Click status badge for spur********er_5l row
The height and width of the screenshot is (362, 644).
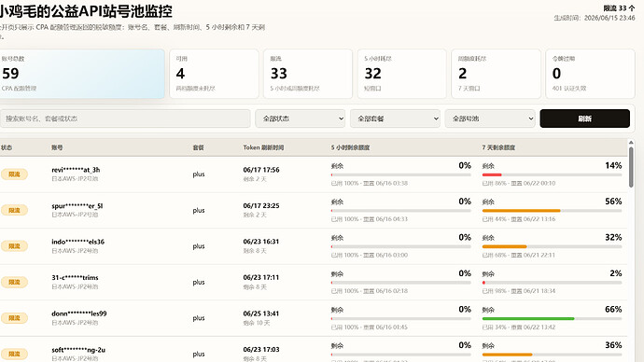pyautogui.click(x=14, y=210)
